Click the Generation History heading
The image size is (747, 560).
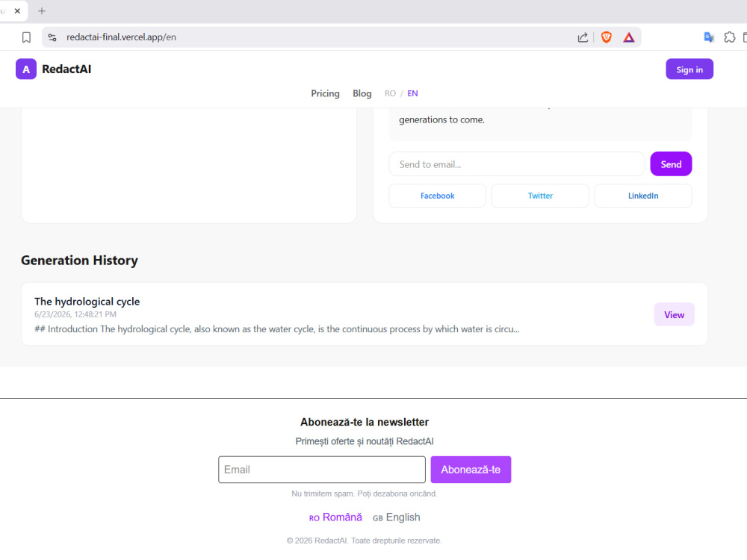coord(80,260)
